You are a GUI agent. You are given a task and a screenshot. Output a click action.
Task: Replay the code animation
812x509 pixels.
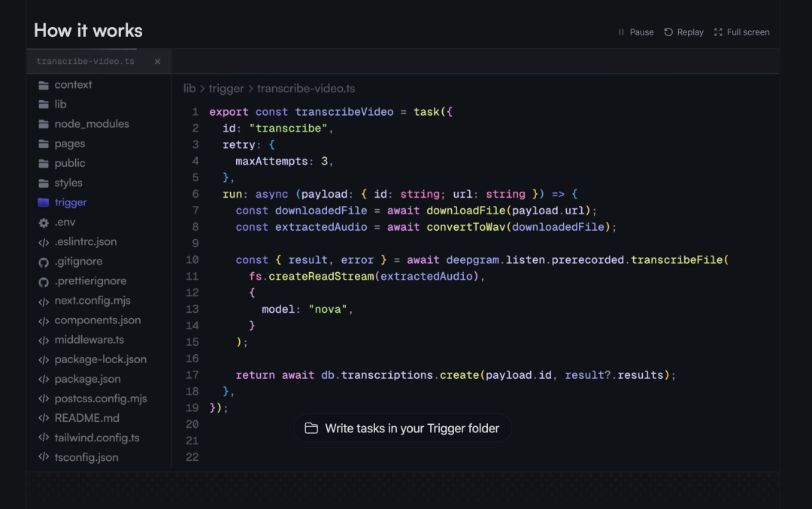[x=683, y=32]
